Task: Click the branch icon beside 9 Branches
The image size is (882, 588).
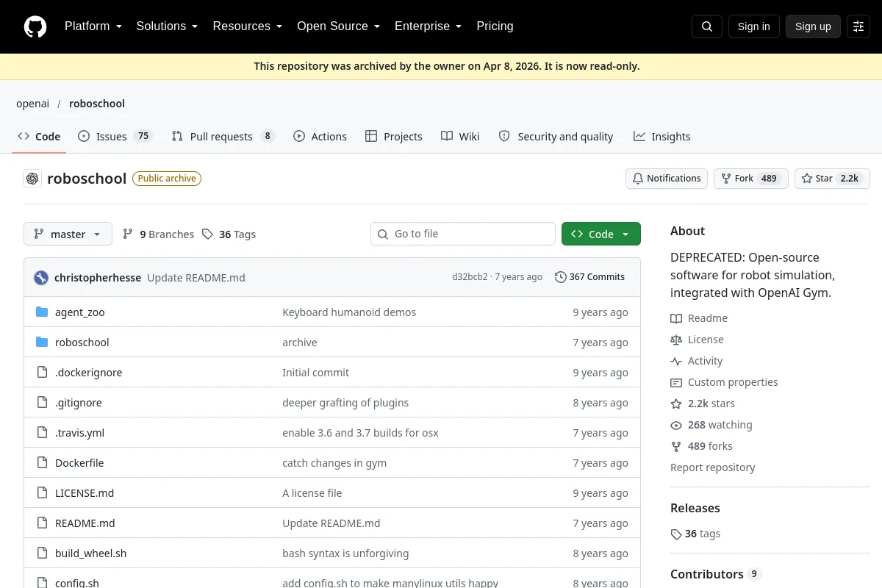Action: [x=128, y=234]
